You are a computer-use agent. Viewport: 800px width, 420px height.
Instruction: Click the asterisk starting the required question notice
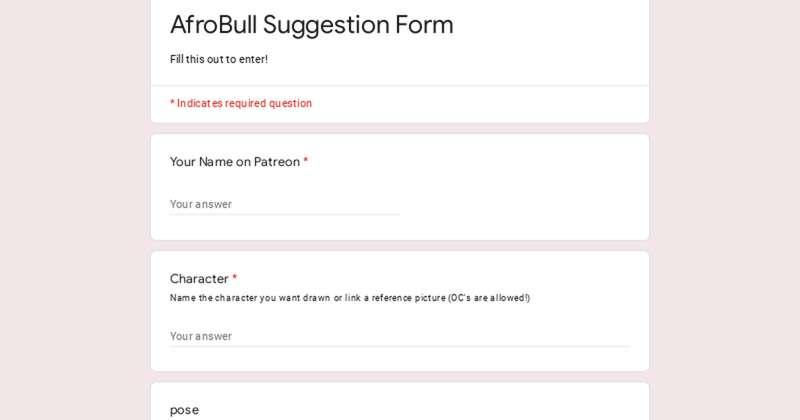point(172,103)
